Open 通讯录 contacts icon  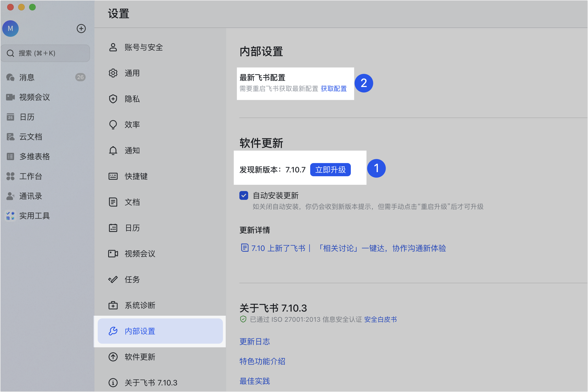tap(10, 196)
